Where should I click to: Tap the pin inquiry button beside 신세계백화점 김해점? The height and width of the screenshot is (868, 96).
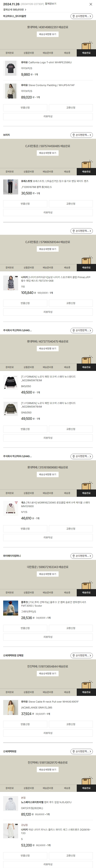click(82, 655)
